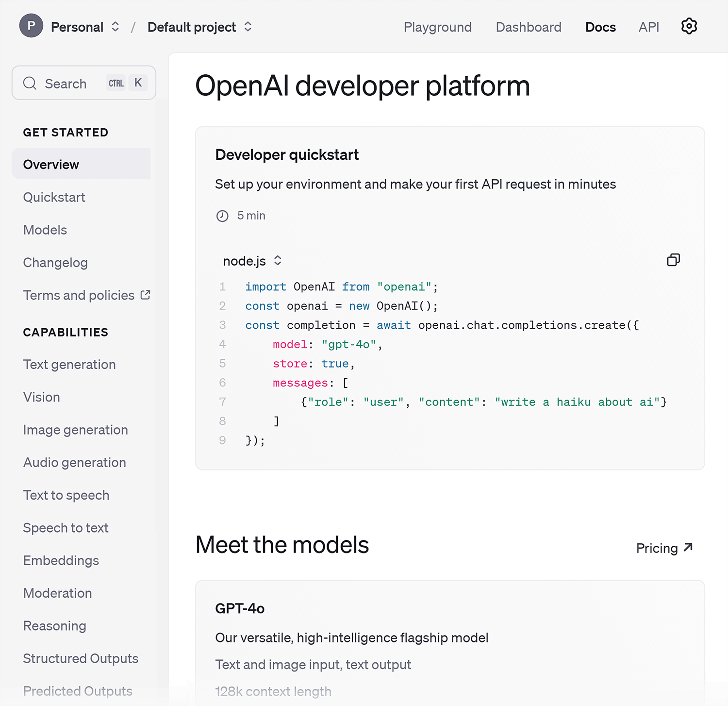Focus the Search docs field
The image size is (728, 706).
tap(84, 83)
